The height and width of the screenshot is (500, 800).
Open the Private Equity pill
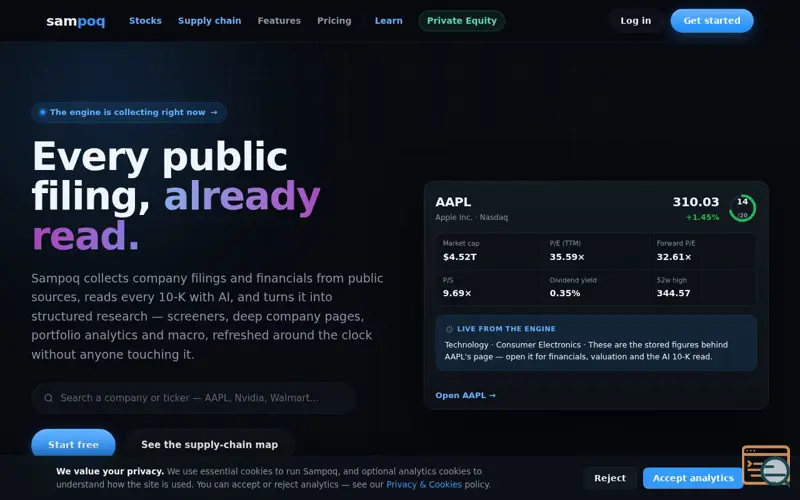coord(462,21)
